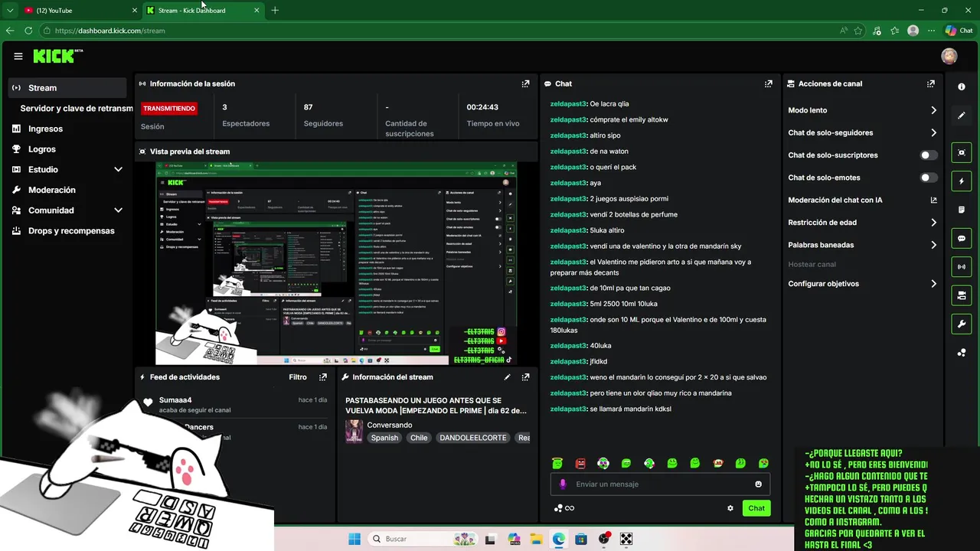
Task: Expand Configurar objetivos options
Action: tap(933, 284)
